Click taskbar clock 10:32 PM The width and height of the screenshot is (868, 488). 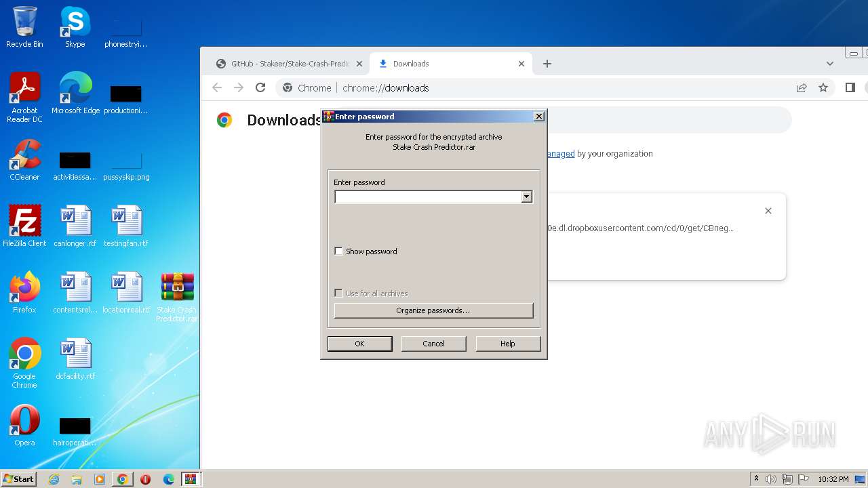[833, 479]
